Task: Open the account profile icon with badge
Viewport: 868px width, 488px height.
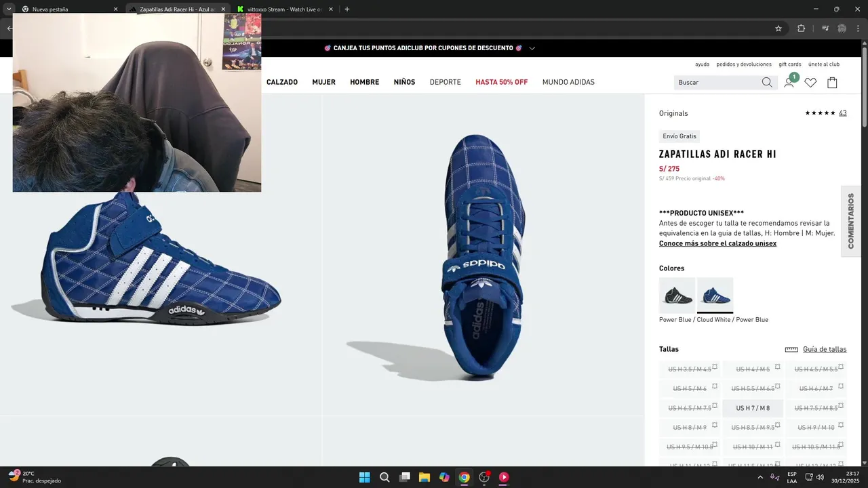Action: (790, 81)
